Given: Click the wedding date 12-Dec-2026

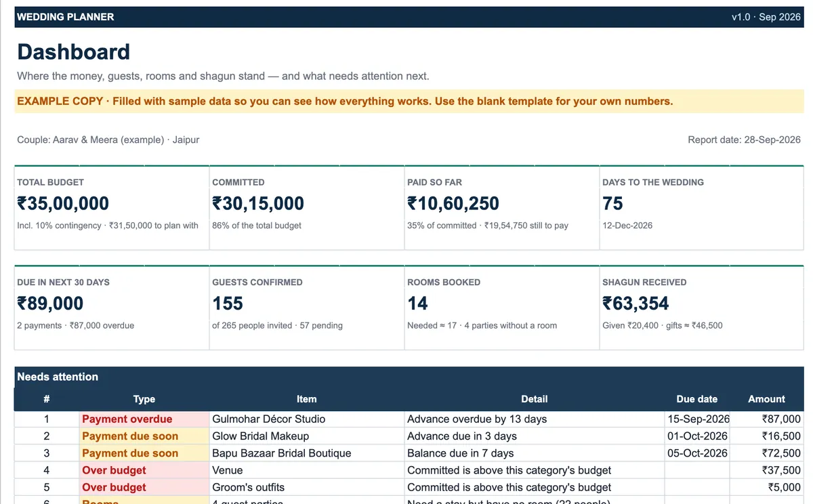Looking at the screenshot, I should 627,226.
